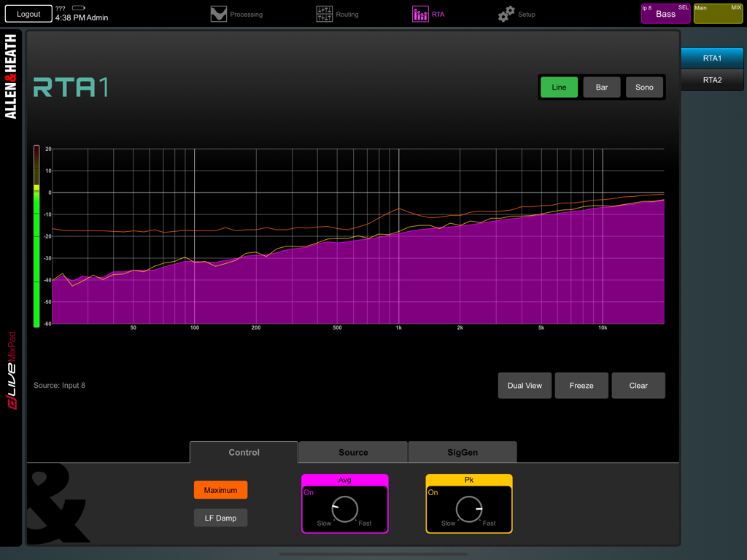
Task: Click the RTA icon in the top bar
Action: [x=420, y=13]
